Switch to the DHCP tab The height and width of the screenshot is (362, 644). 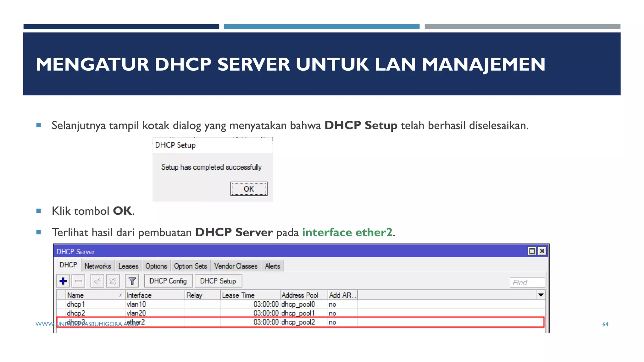click(x=68, y=265)
